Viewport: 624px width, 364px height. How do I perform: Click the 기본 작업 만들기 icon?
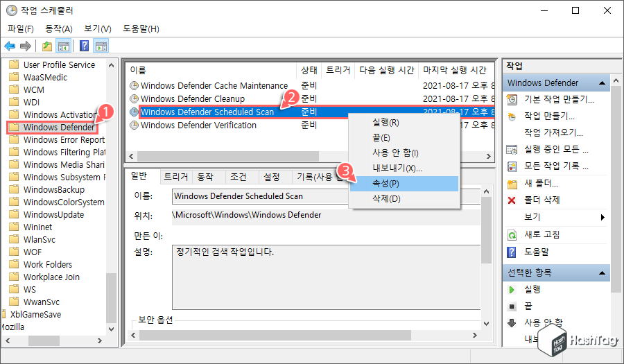click(512, 99)
